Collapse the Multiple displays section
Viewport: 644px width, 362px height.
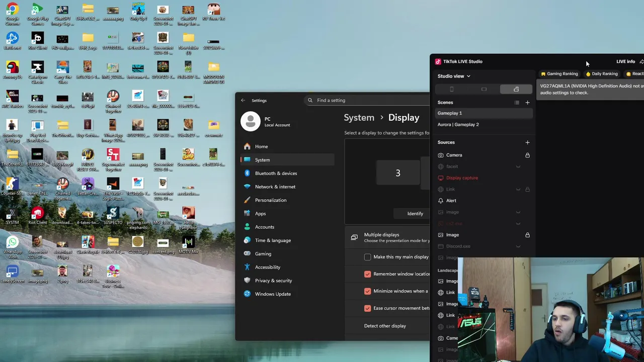[387, 237]
